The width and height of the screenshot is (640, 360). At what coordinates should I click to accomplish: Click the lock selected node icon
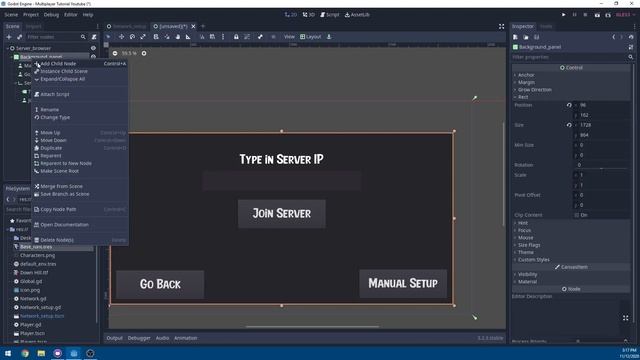click(236, 37)
